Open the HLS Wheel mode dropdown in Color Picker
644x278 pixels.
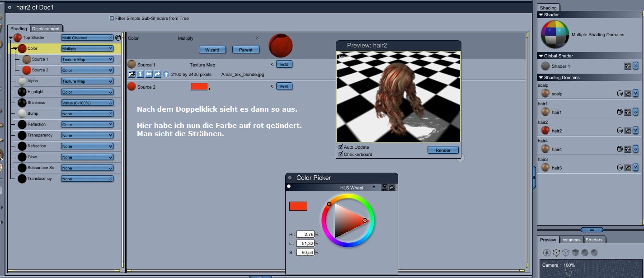[374, 187]
